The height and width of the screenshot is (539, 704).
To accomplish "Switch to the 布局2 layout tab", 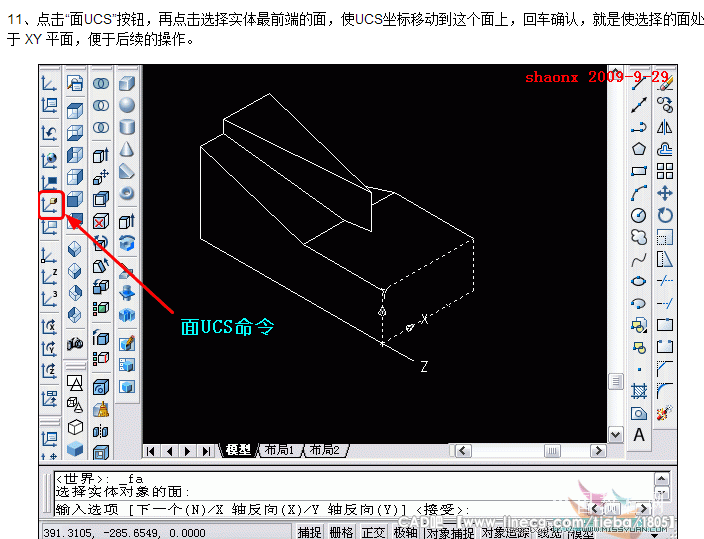I will click(325, 450).
